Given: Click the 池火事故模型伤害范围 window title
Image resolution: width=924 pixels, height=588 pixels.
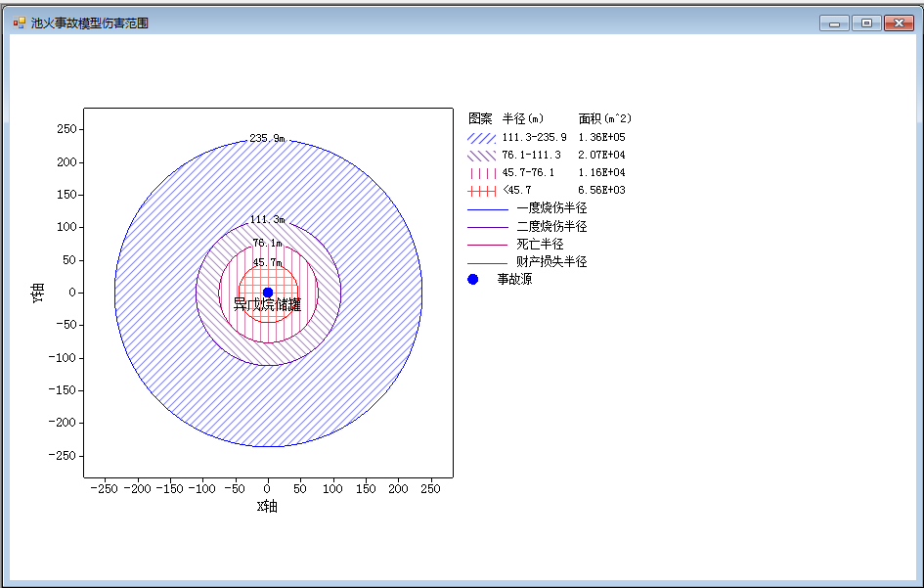Looking at the screenshot, I should (x=90, y=23).
